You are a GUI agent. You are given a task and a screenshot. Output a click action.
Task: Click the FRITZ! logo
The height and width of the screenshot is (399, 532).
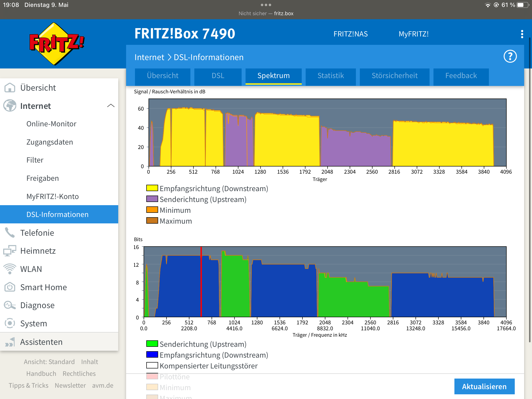(x=57, y=44)
